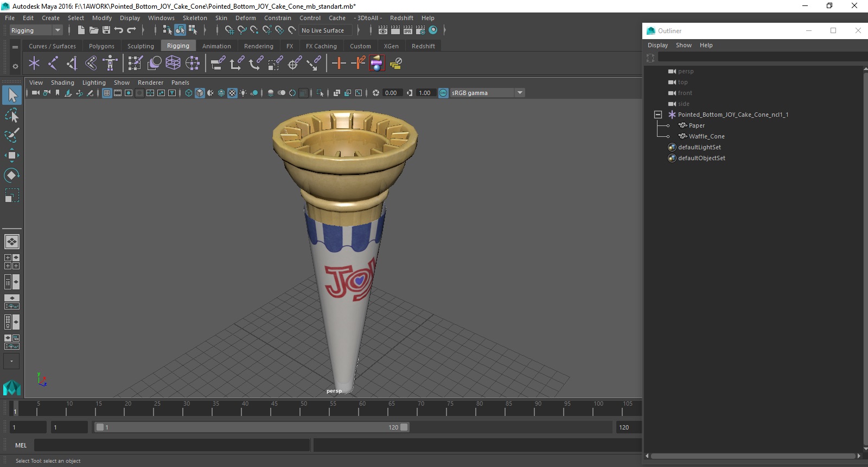Create a new scene file
Screen dimensions: 868x467
pos(81,30)
